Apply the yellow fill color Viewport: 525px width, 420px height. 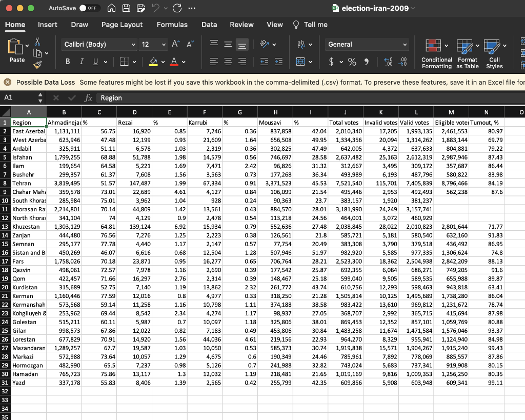(x=153, y=62)
